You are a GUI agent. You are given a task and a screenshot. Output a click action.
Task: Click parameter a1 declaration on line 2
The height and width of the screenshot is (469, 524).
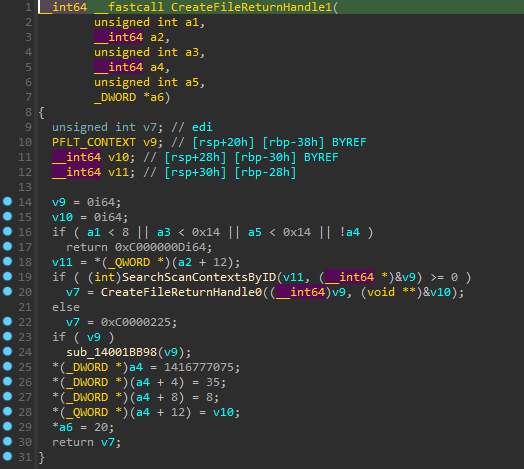coord(192,22)
